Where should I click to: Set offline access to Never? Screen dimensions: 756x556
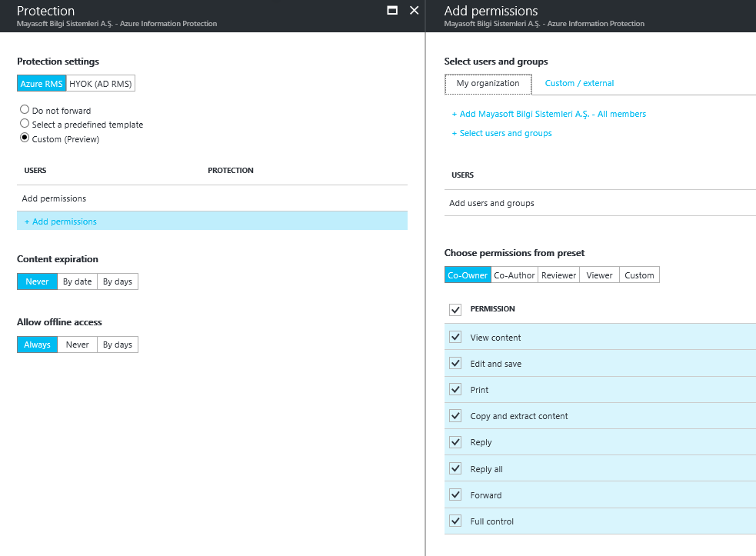(x=77, y=345)
